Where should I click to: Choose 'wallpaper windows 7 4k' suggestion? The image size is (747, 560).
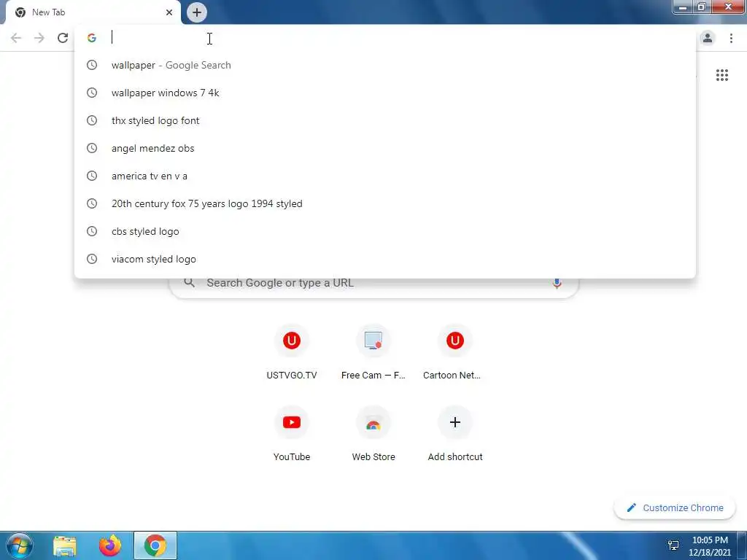[x=385, y=93]
